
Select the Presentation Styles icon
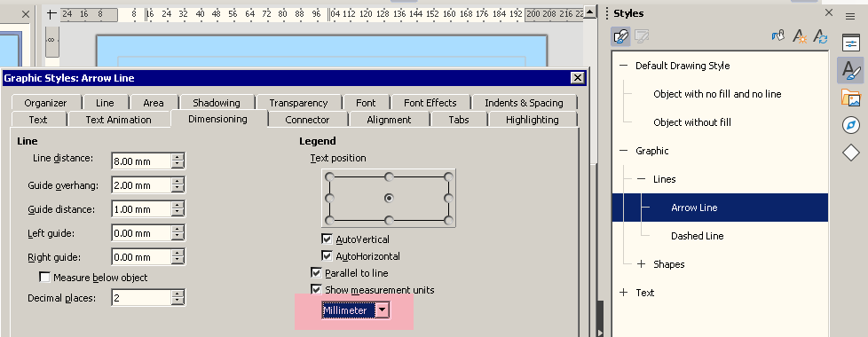tap(642, 36)
